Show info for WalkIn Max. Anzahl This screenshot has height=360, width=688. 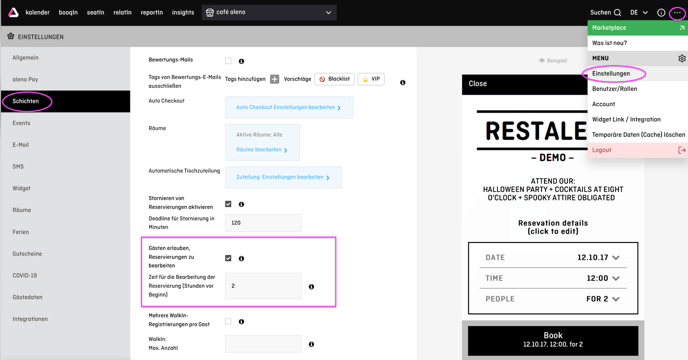click(311, 345)
